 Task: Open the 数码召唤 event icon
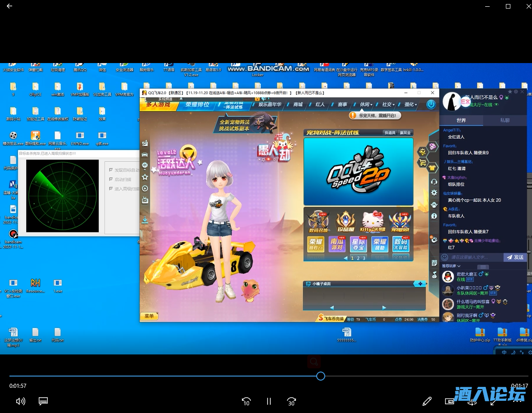pos(318,221)
